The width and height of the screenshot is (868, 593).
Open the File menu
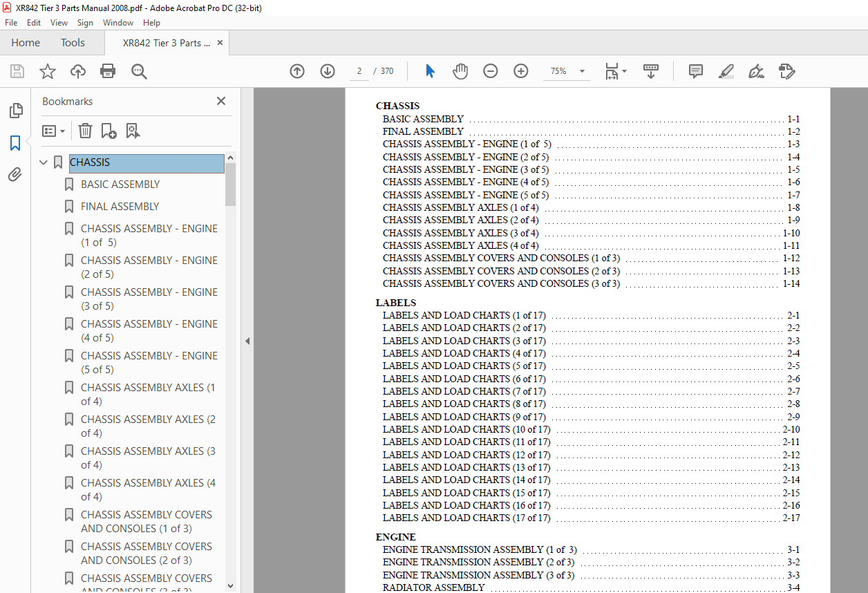point(11,23)
